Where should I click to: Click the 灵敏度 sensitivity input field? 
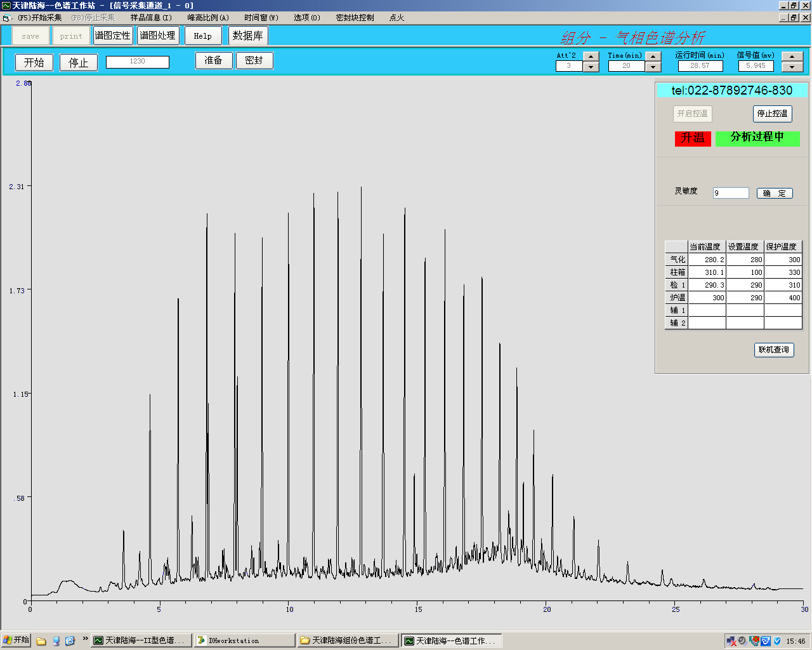coord(731,193)
